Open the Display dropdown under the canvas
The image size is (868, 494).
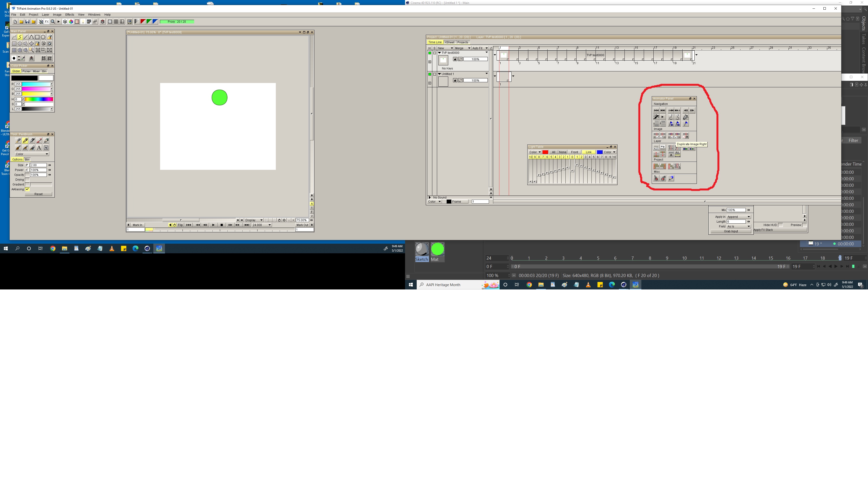pyautogui.click(x=254, y=220)
